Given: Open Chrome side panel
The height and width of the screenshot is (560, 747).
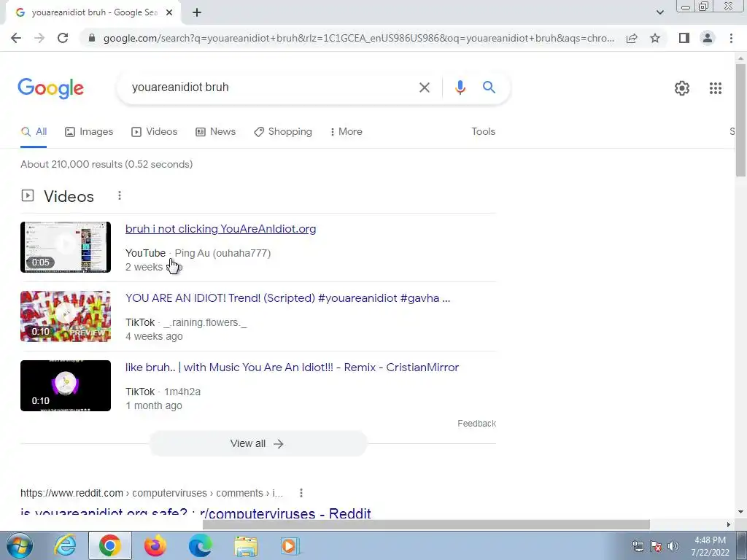Looking at the screenshot, I should click(684, 38).
